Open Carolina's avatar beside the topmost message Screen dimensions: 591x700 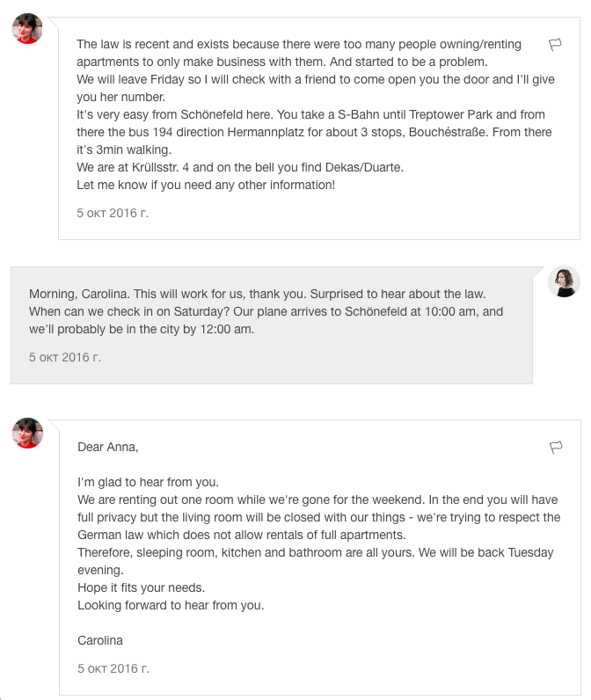27,28
